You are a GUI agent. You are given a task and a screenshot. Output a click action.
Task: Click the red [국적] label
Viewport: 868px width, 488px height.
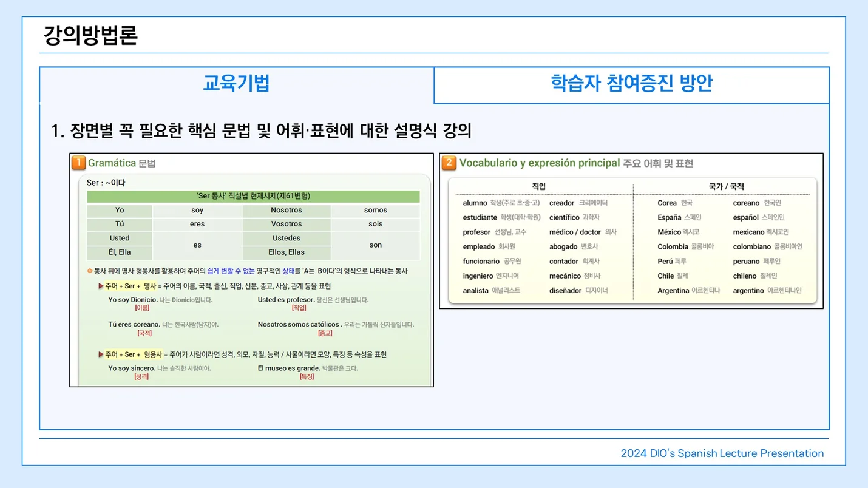[x=144, y=333]
